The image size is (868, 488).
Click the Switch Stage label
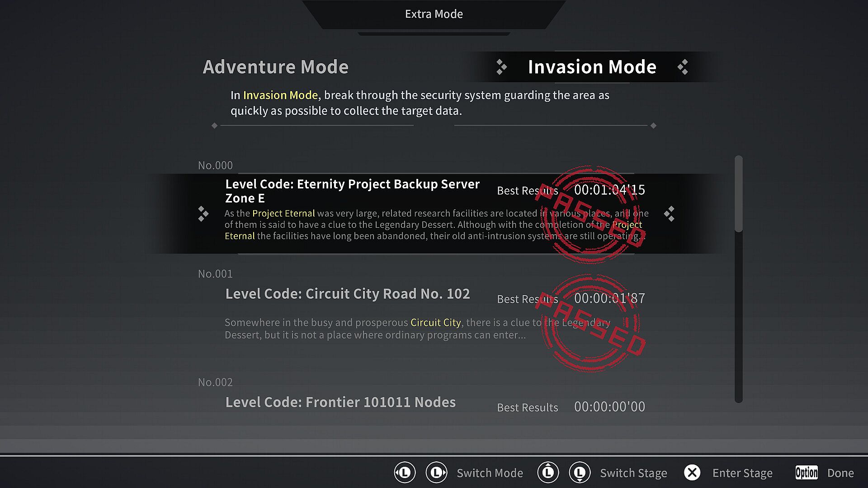point(633,473)
